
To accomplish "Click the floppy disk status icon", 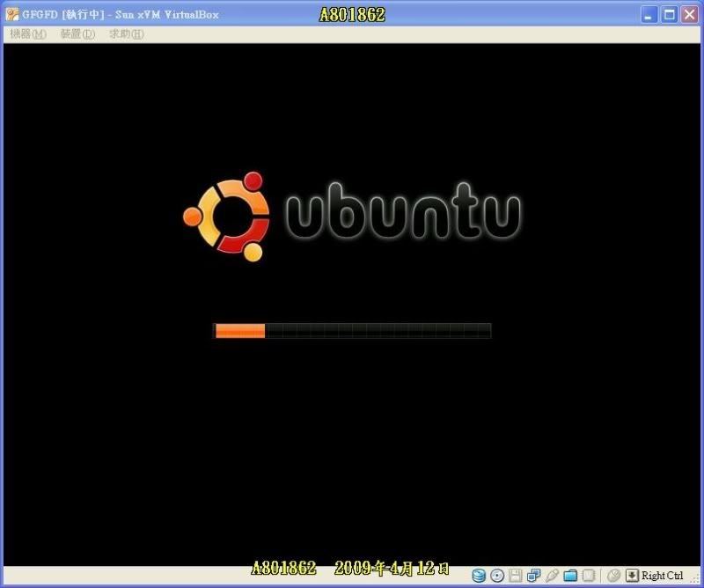I will coord(516,576).
